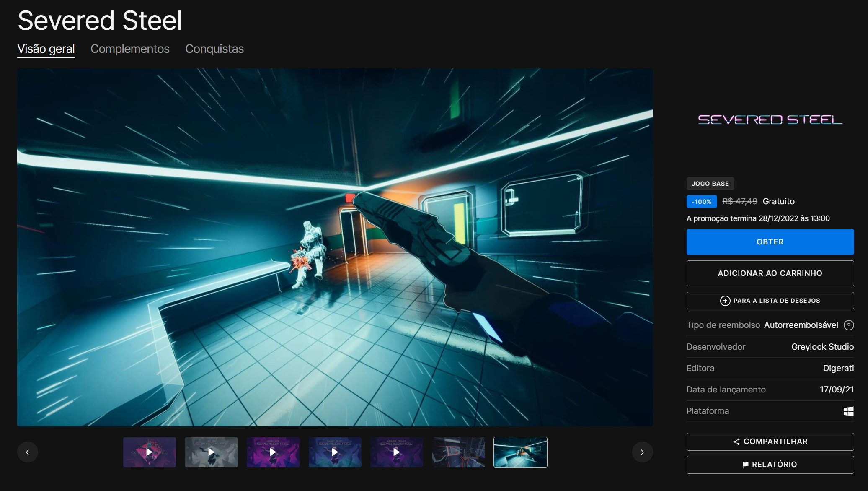Add game to lista de desejos
Viewport: 868px width, 491px height.
[x=770, y=301]
